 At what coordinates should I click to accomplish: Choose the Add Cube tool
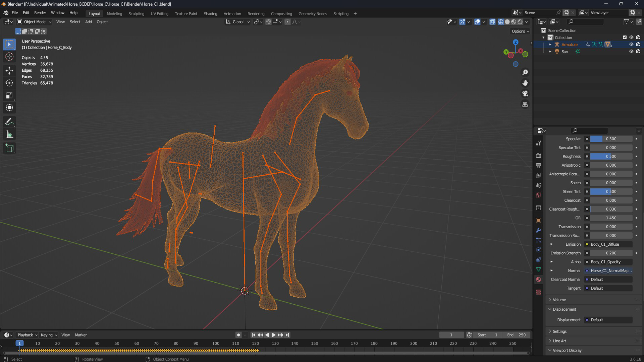(9, 148)
